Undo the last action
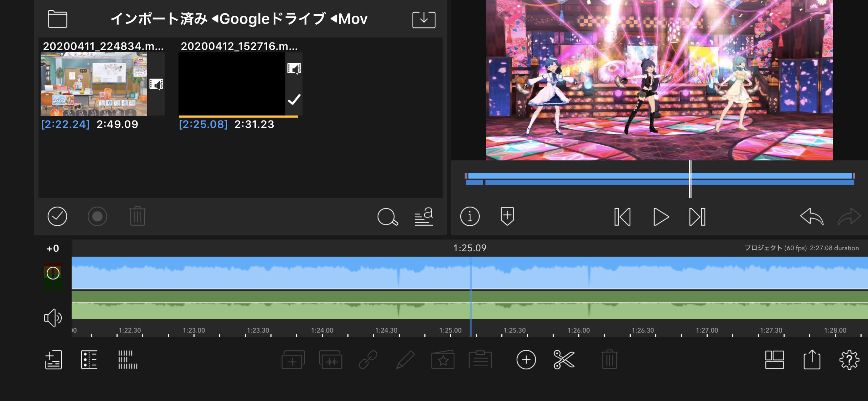The width and height of the screenshot is (868, 401). point(811,216)
